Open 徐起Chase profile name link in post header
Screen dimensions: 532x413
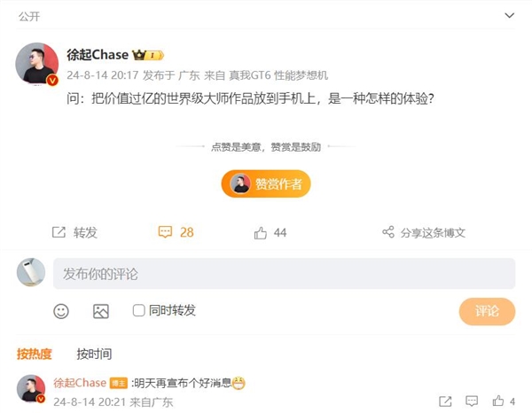(98, 55)
